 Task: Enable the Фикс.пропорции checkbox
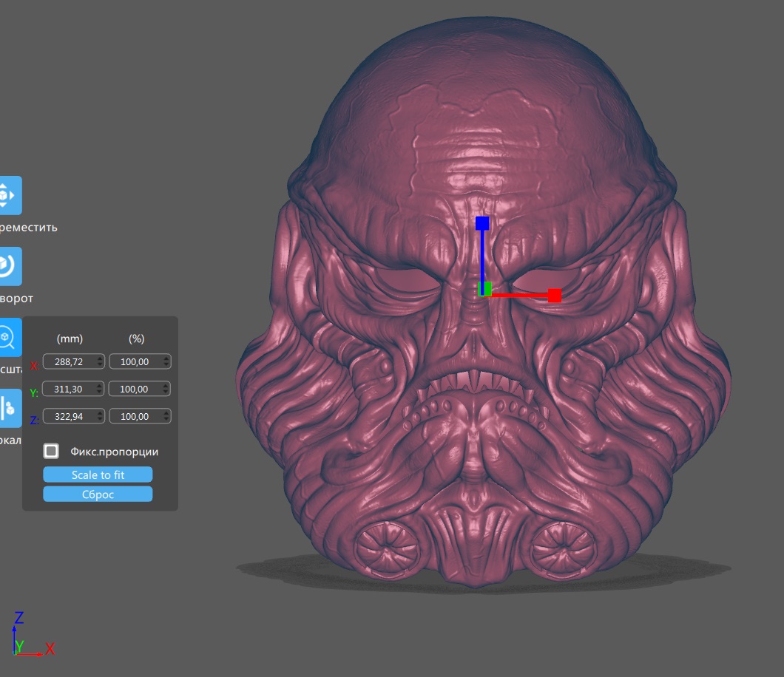(51, 451)
